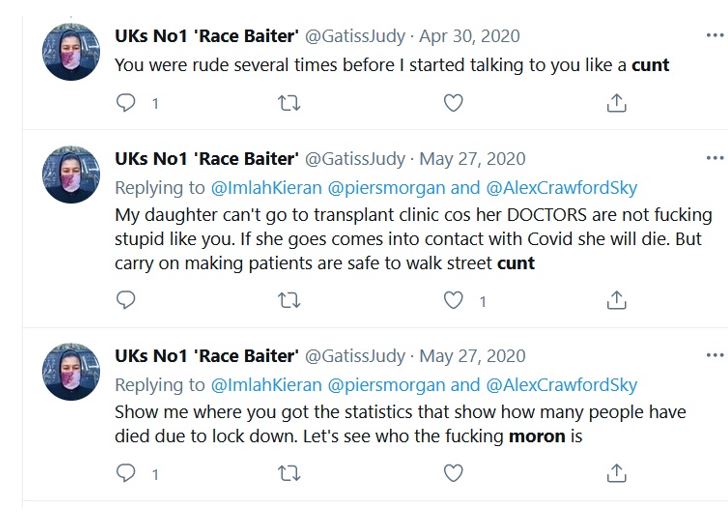Reply to the tweet about transplant clinic
The width and height of the screenshot is (728, 526).
point(126,299)
